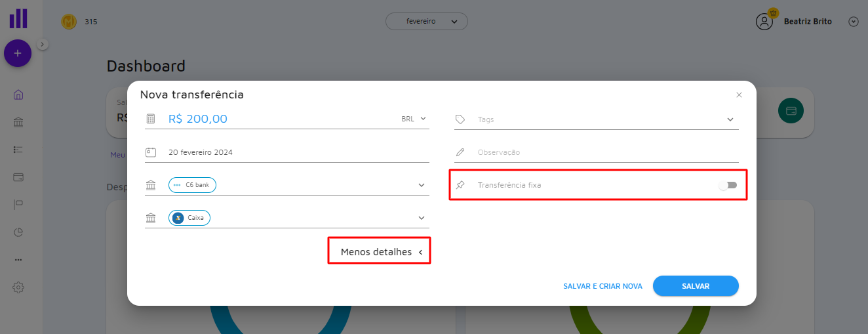Edit the R$ 200,00 amount field
Image resolution: width=868 pixels, height=334 pixels.
coord(198,119)
